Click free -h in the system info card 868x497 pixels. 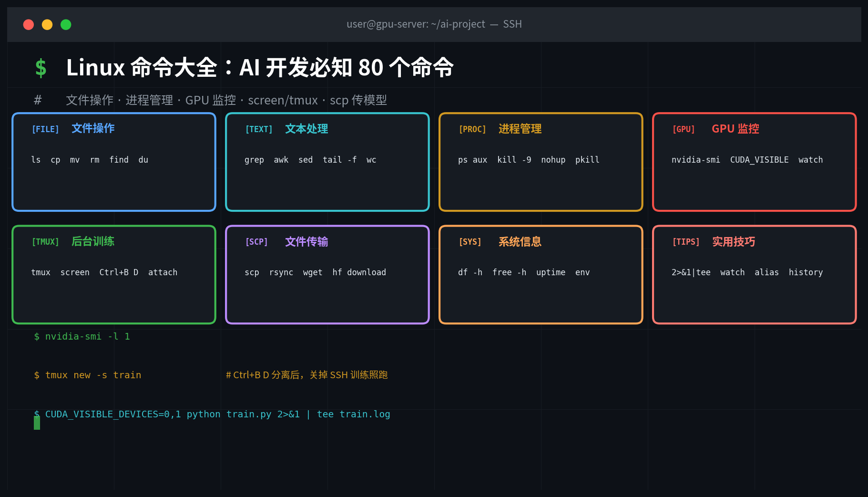click(x=509, y=272)
